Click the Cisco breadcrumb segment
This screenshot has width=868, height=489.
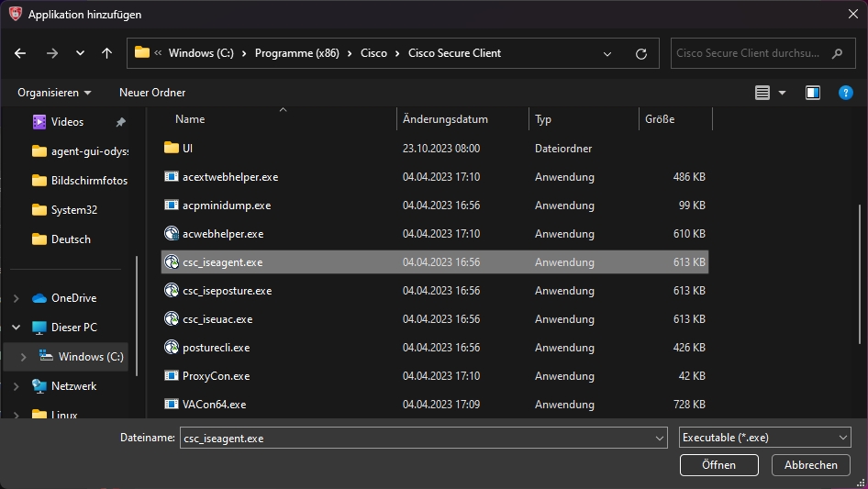[x=373, y=53]
